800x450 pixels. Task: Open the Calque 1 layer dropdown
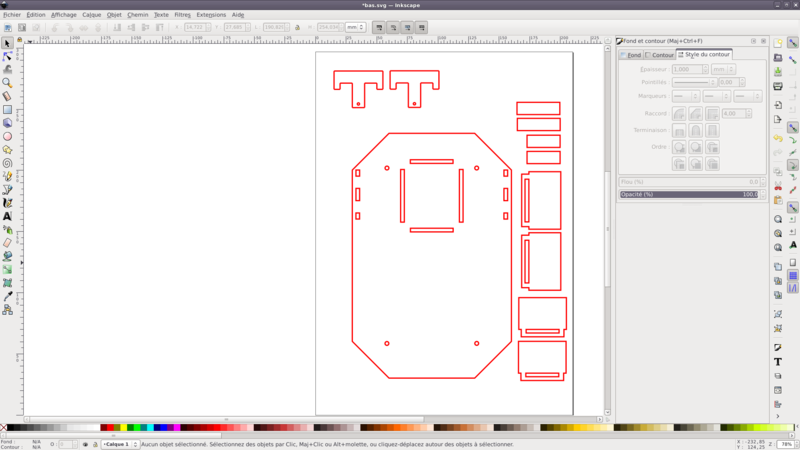122,444
